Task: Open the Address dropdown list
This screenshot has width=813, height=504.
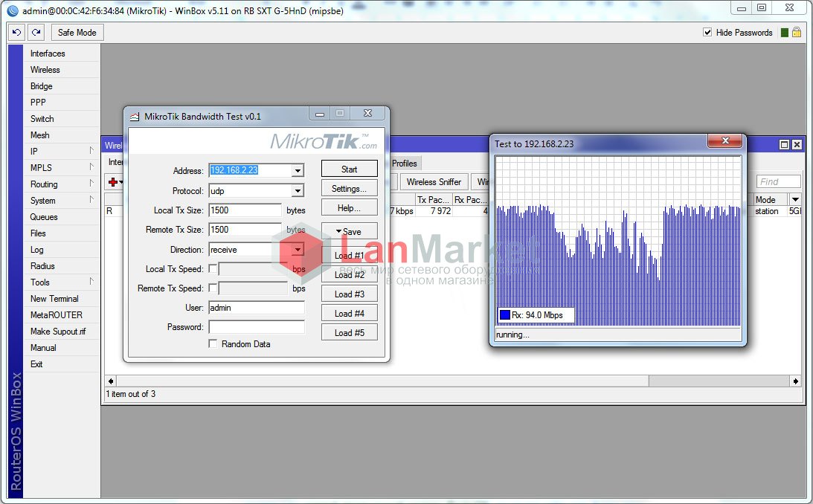Action: pos(298,170)
